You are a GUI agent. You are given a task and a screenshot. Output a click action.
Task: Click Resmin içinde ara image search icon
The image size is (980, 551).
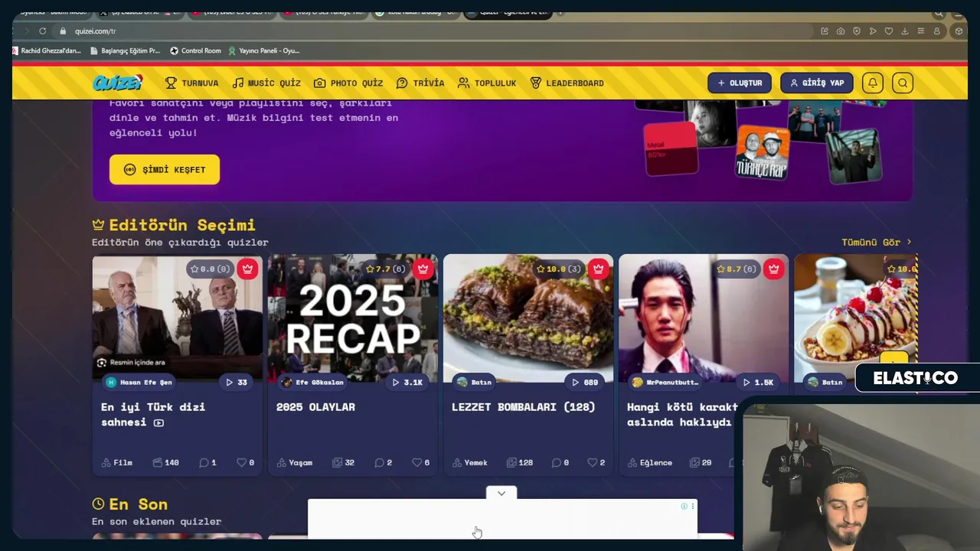(x=102, y=362)
